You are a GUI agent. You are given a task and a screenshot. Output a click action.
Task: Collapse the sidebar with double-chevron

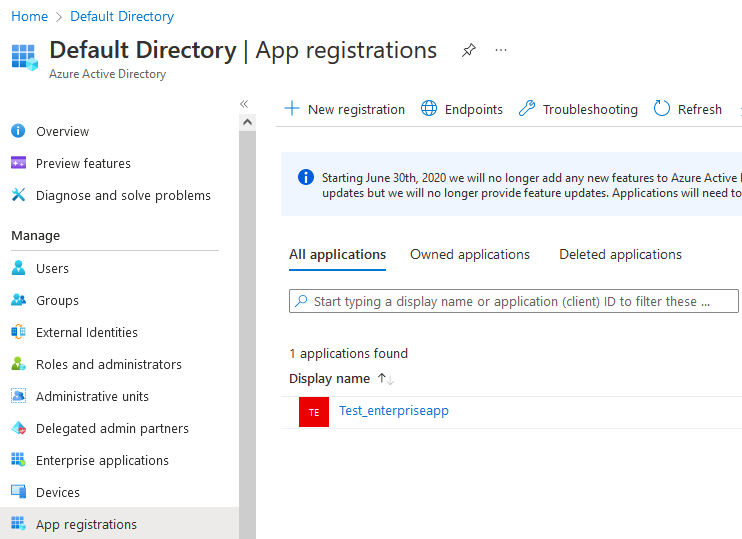pyautogui.click(x=244, y=104)
